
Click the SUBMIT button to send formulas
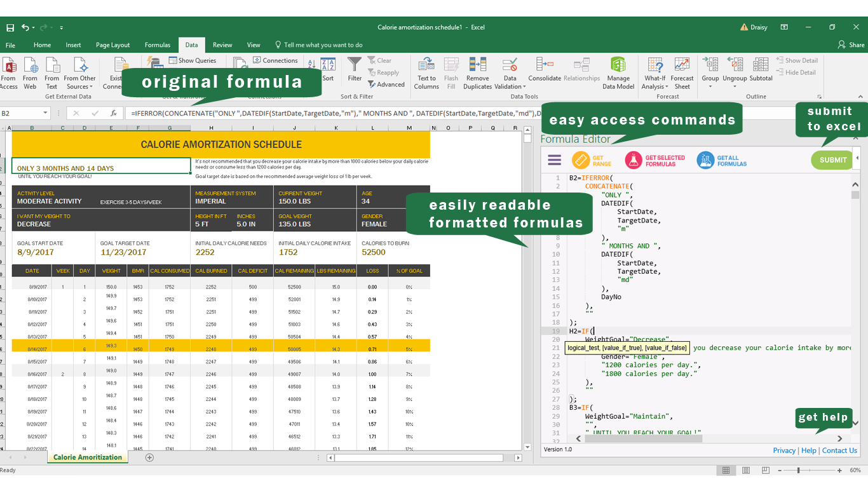point(831,159)
